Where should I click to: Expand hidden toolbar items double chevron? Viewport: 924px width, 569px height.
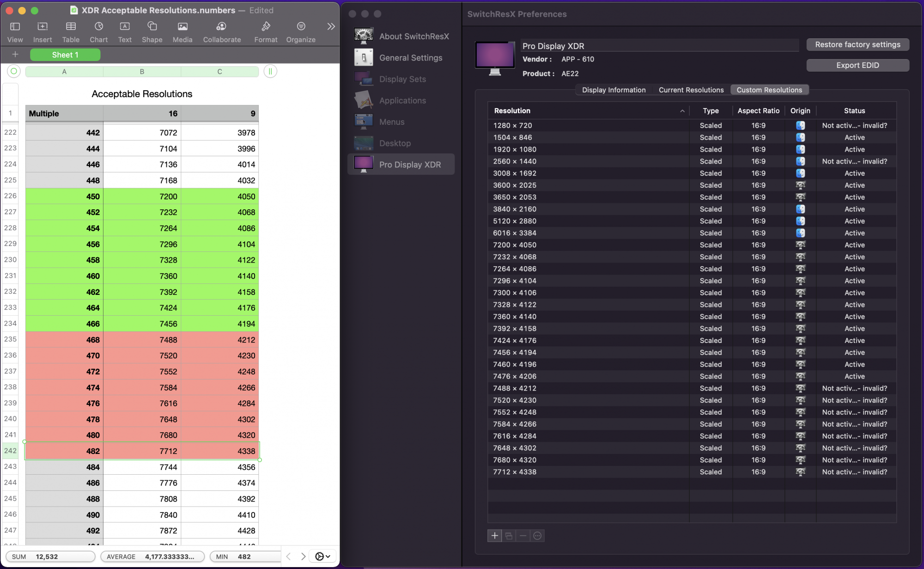coord(331,27)
